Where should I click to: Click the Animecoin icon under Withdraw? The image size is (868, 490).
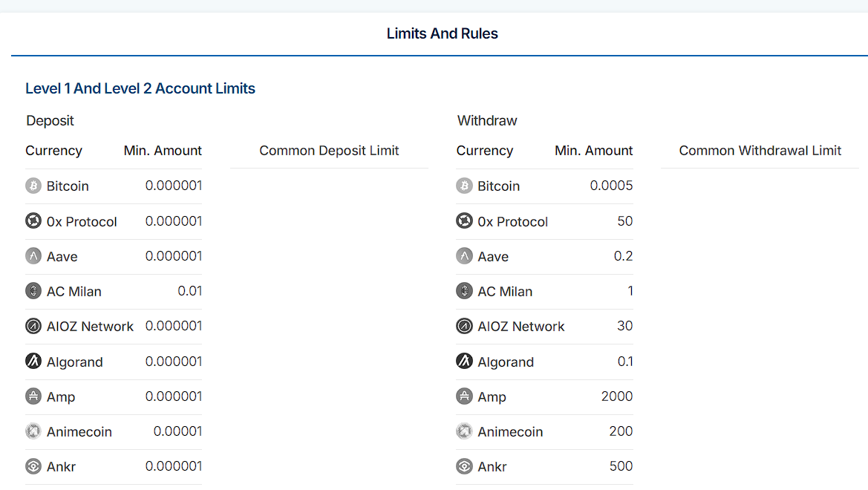click(464, 431)
